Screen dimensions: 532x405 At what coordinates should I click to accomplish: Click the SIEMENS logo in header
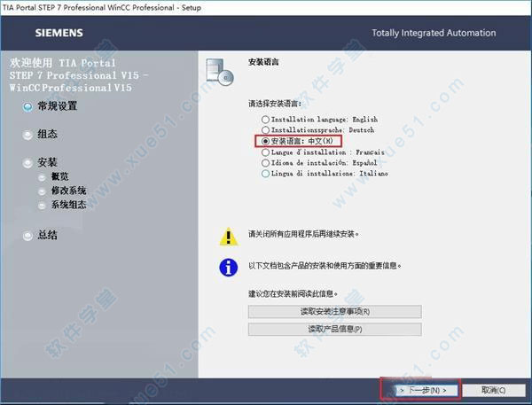(x=59, y=33)
